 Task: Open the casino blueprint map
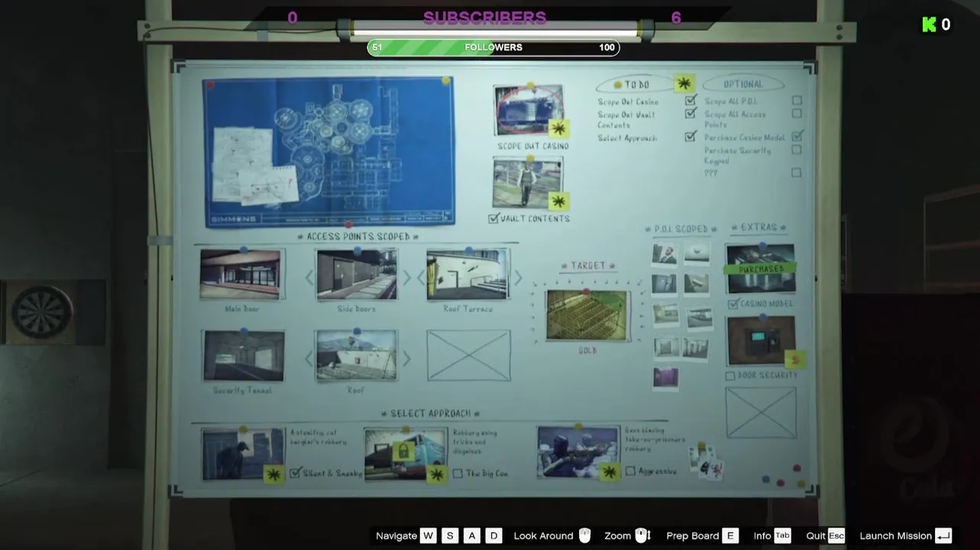tap(328, 151)
